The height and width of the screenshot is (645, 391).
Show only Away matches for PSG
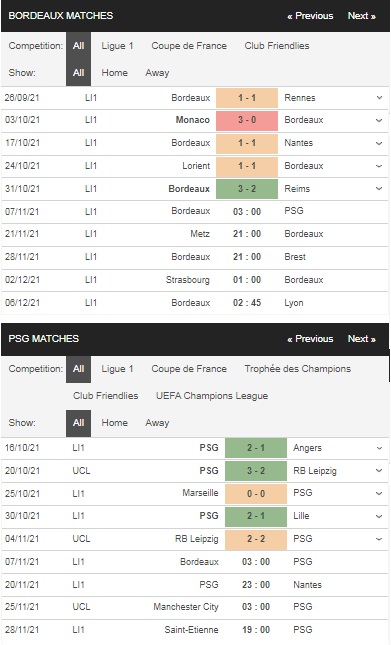coord(157,423)
